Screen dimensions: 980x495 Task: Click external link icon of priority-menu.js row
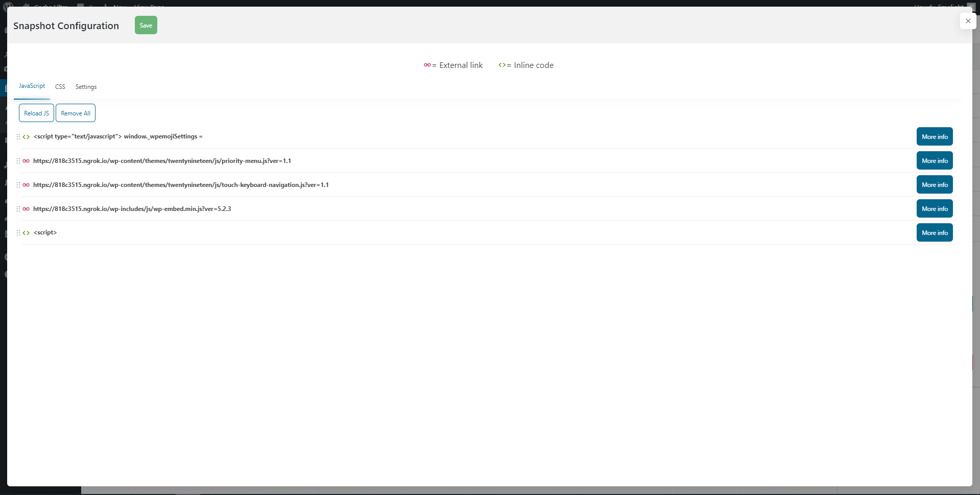click(26, 161)
